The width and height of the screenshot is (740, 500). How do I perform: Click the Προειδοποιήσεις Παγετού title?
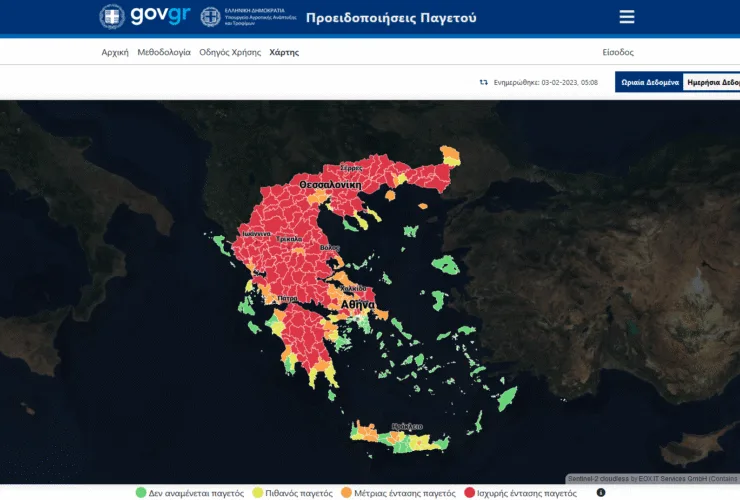[391, 18]
